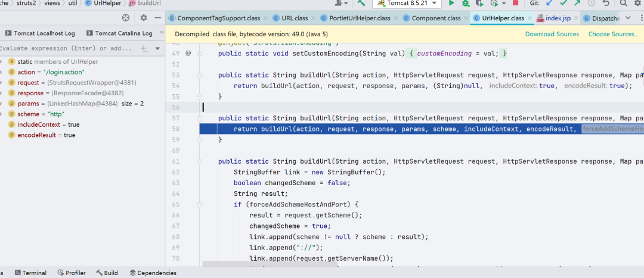Click the Git commit checkmark icon
Screen dimensions: 644x278
pyautogui.click(x=563, y=4)
